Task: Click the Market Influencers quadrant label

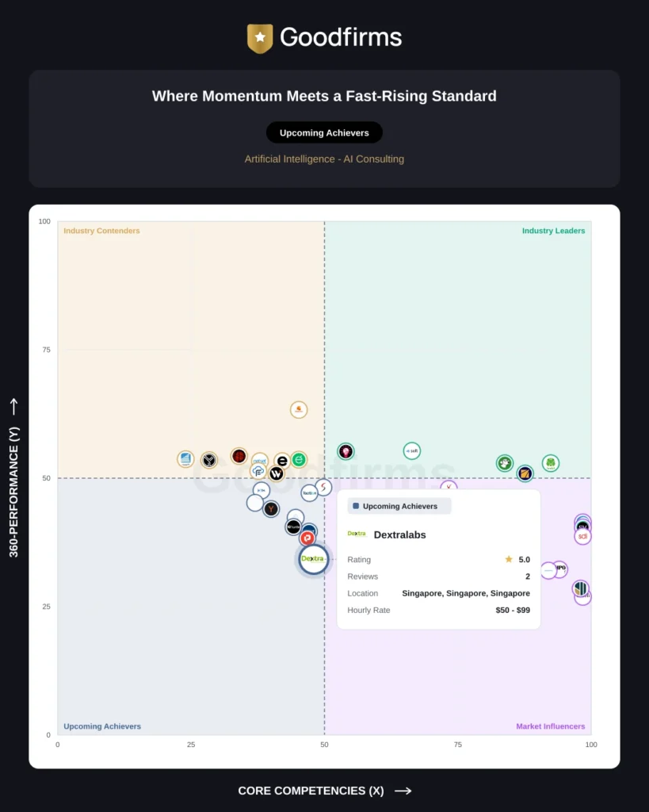Action: 550,726
